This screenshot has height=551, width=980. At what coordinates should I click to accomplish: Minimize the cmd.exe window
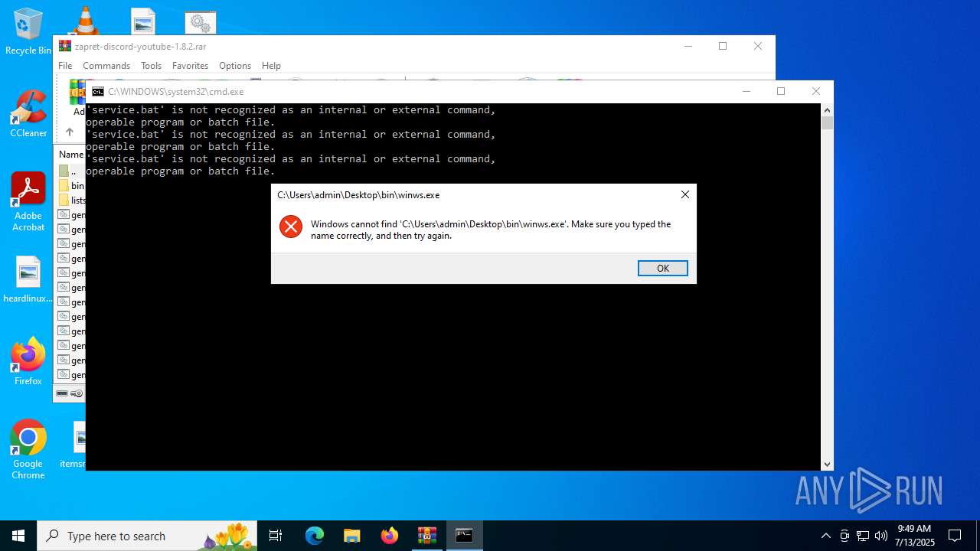746,91
